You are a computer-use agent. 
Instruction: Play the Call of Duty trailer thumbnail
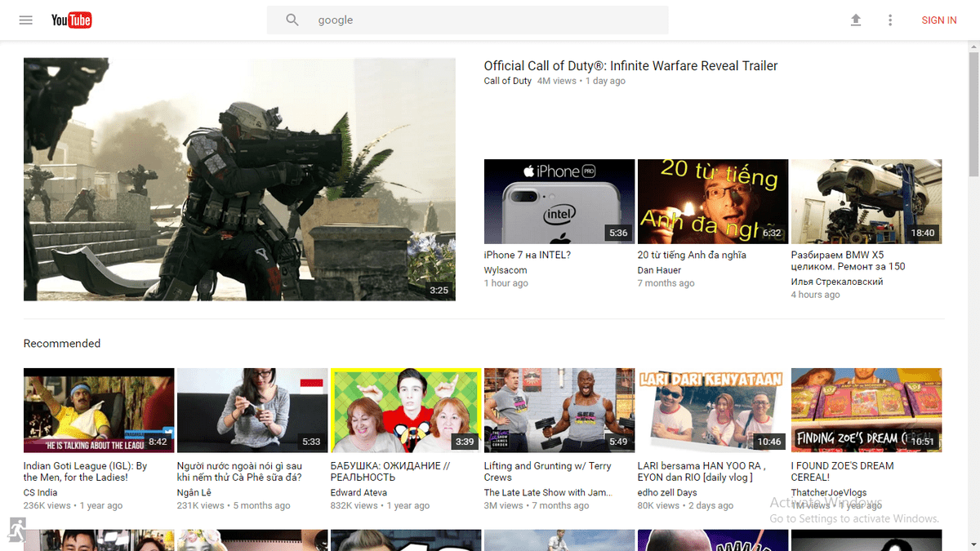coord(239,180)
